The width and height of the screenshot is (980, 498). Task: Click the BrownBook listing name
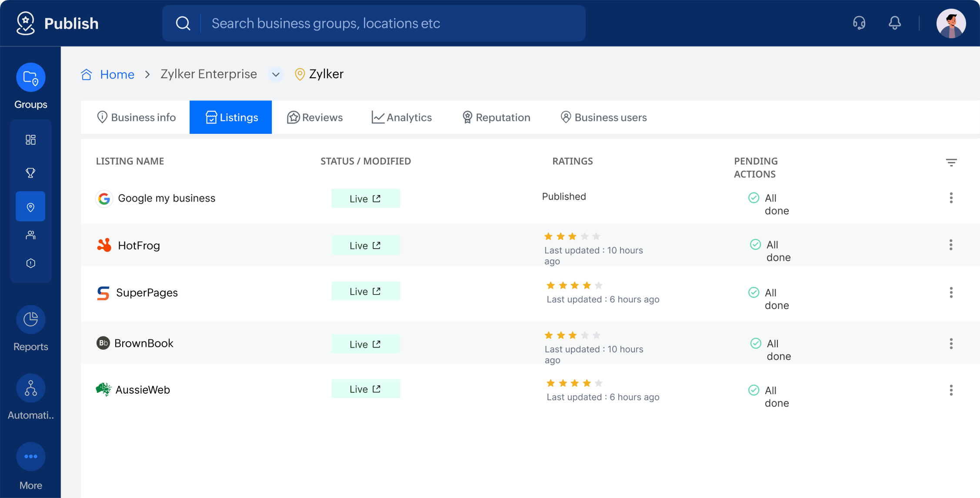[x=144, y=343]
